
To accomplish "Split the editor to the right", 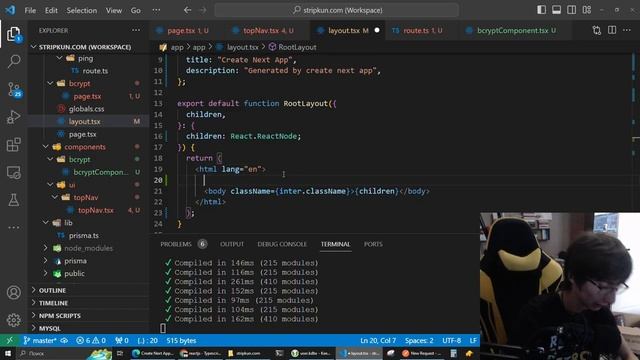I will 612,30.
